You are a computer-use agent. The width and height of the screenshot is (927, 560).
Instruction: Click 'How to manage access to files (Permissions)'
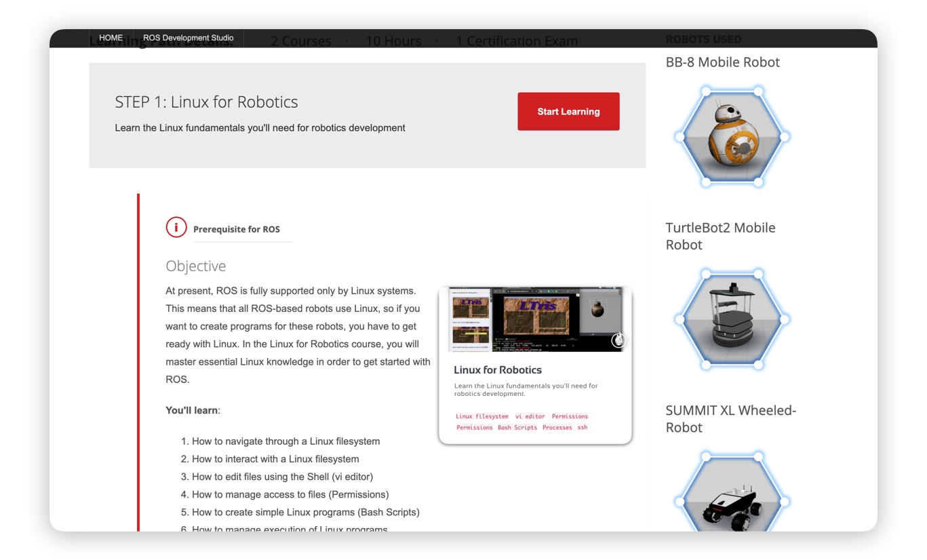(x=290, y=494)
